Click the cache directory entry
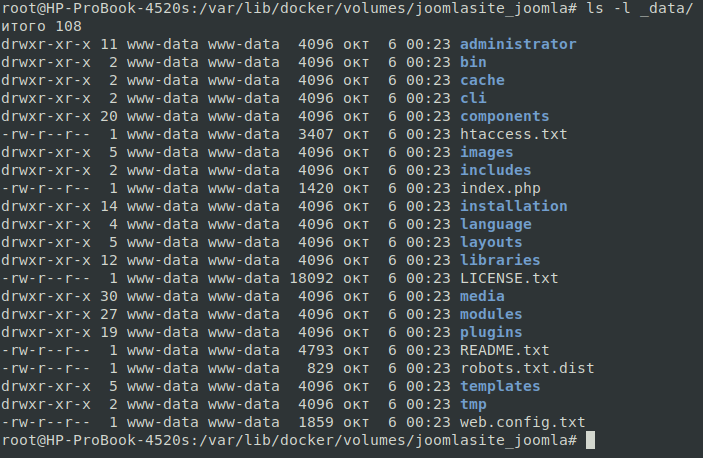This screenshot has height=458, width=703. pos(482,80)
